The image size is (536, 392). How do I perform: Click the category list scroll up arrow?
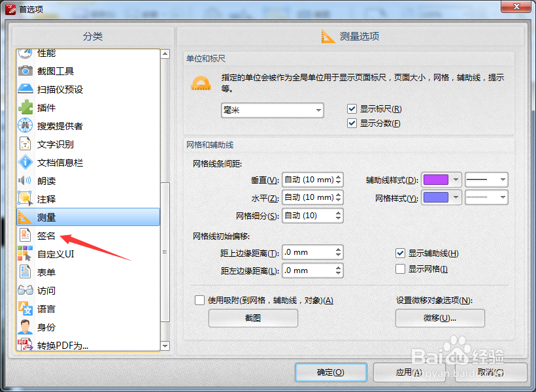(165, 54)
